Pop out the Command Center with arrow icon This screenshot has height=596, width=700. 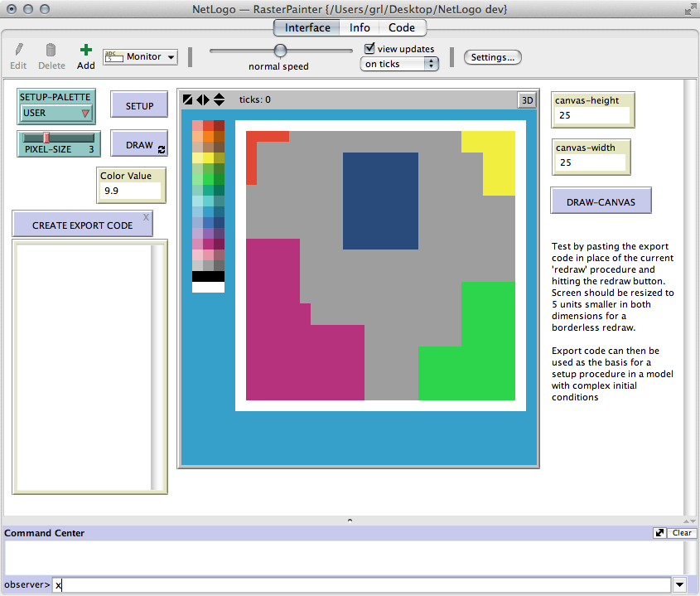[659, 533]
